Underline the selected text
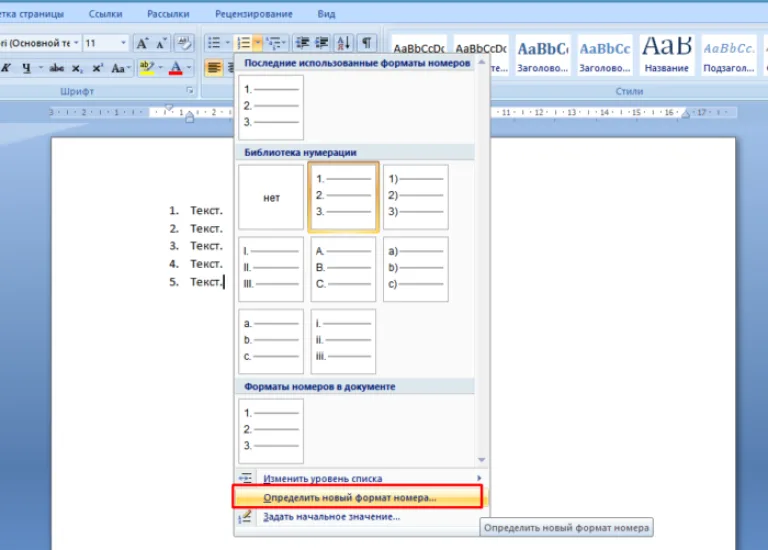 26,68
